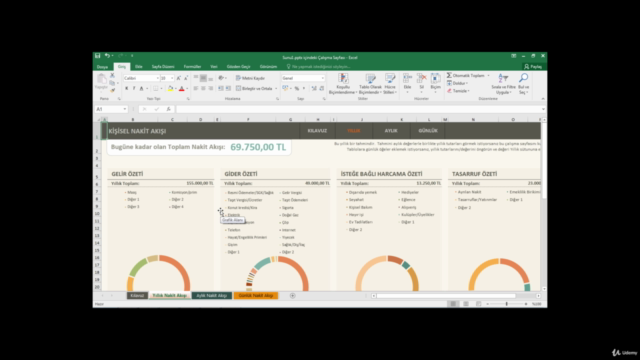Switch to Görünüm tab
Image resolution: width=640 pixels, height=360 pixels.
tap(268, 67)
